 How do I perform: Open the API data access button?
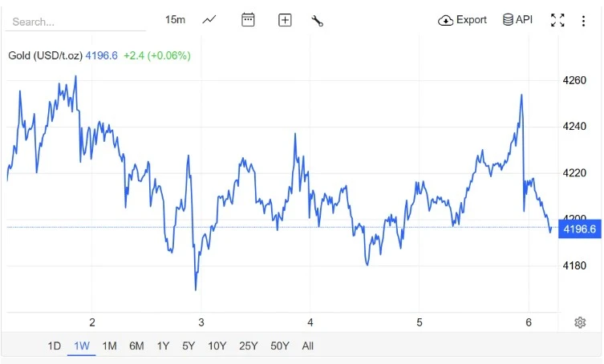(517, 20)
